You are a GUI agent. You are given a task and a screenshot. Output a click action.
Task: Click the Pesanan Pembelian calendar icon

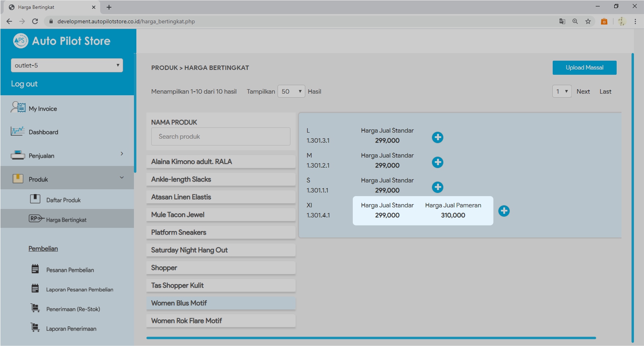35,269
